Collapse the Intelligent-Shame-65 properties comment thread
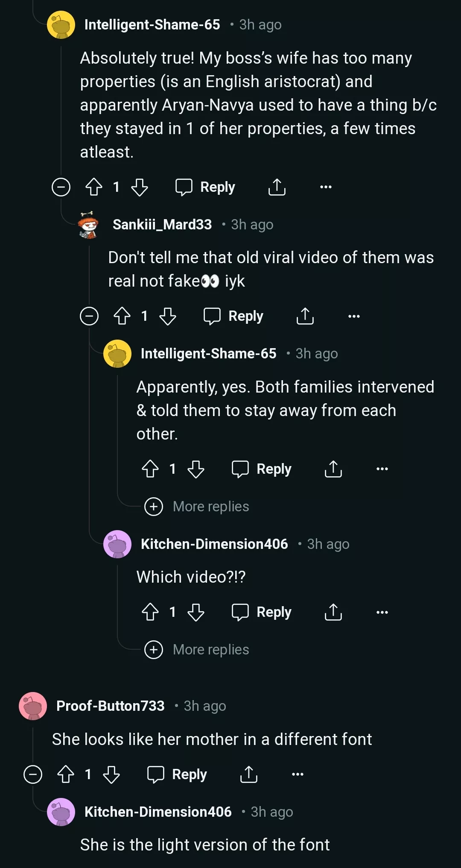This screenshot has height=868, width=461. 61,187
